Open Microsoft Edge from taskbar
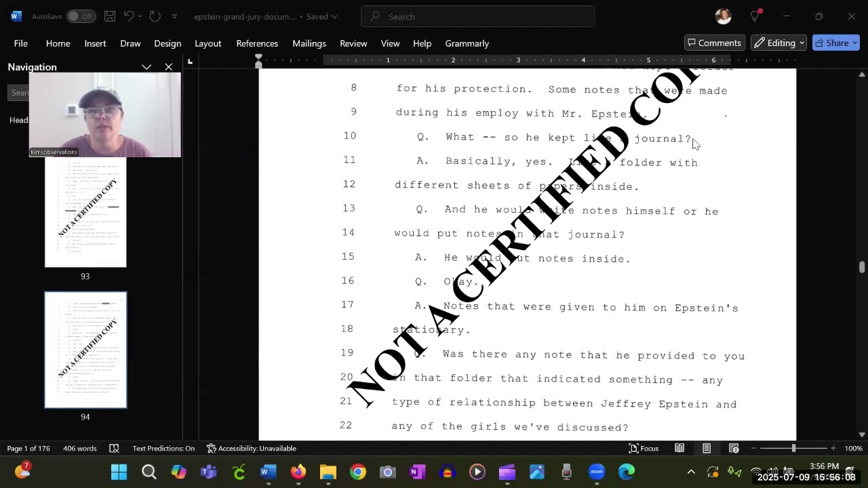 (x=626, y=472)
